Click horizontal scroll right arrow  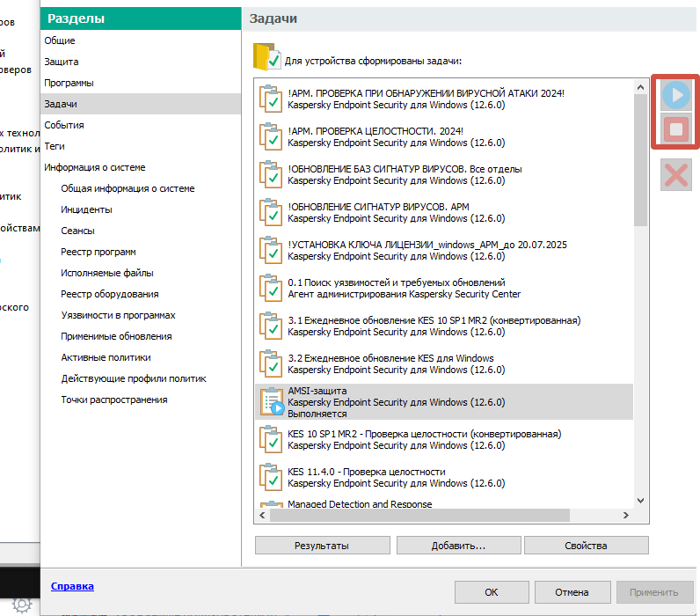(x=626, y=515)
